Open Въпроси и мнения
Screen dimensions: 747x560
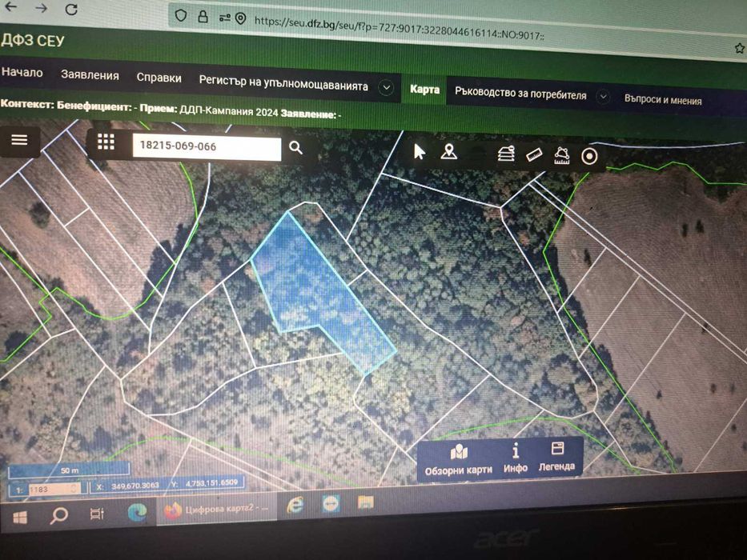tap(663, 100)
